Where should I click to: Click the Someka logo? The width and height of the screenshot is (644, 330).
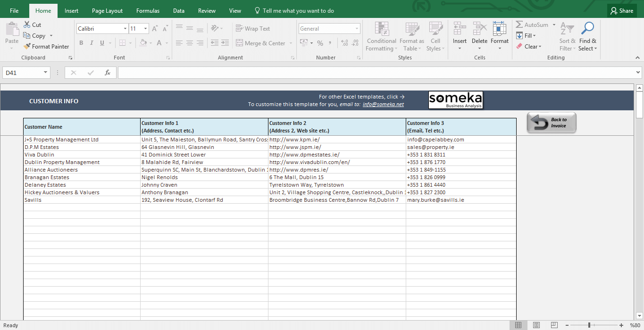456,100
